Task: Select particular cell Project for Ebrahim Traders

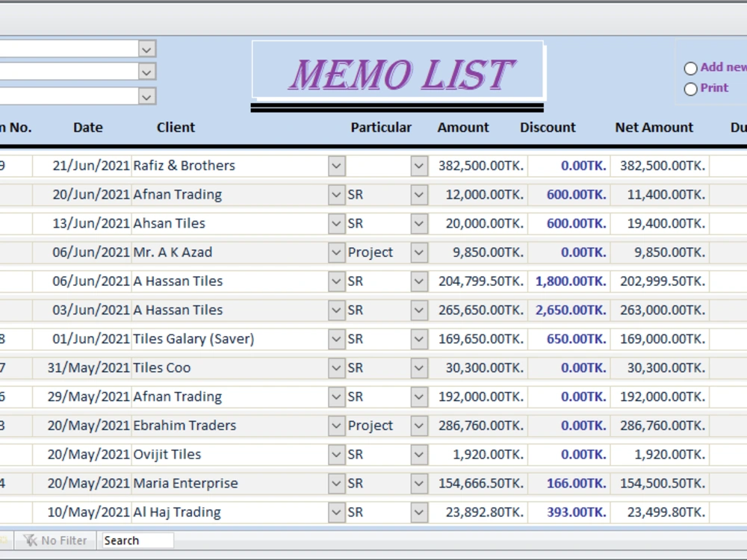Action: [x=378, y=426]
